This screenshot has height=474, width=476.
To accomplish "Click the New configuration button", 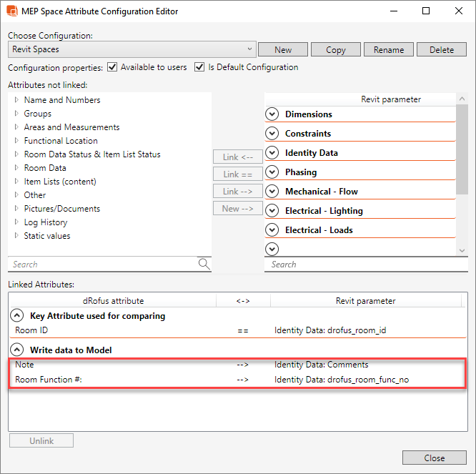I will [282, 50].
